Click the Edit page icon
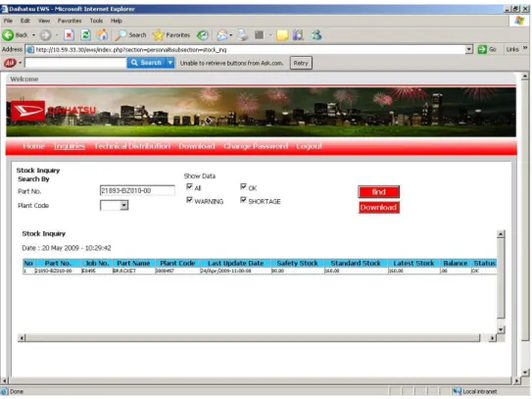This screenshot has width=532, height=399. pyautogui.click(x=260, y=35)
